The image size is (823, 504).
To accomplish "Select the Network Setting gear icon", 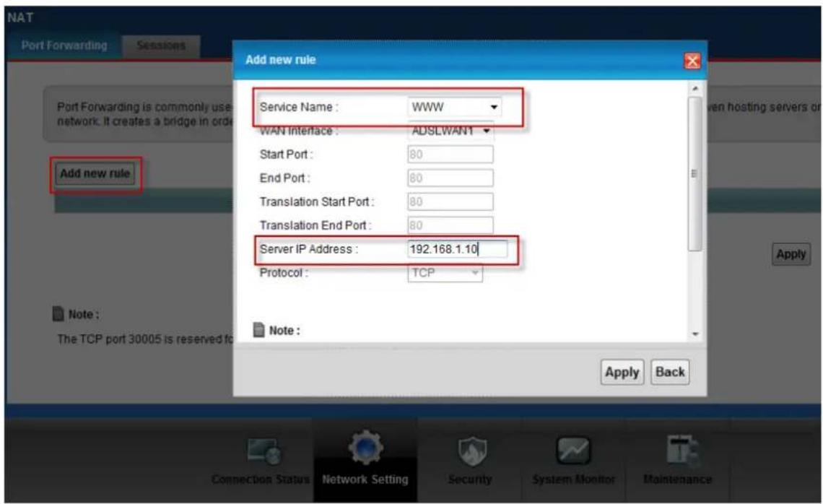I will [365, 447].
